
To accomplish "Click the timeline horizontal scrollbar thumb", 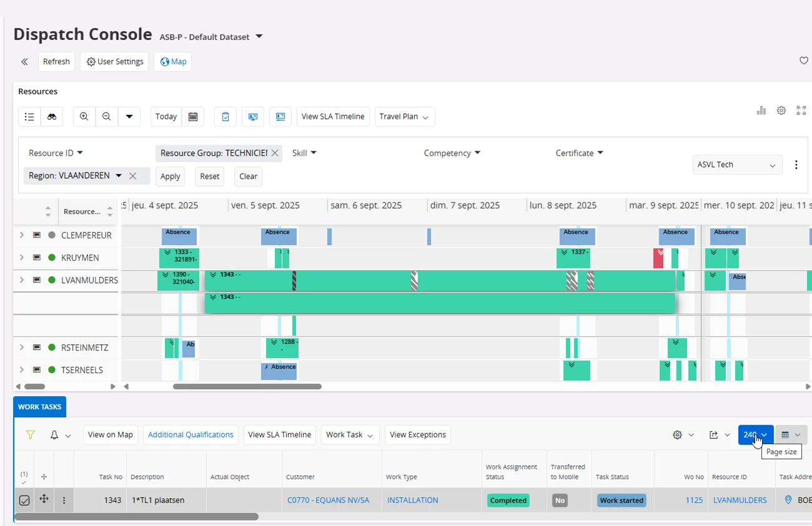I will (247, 387).
